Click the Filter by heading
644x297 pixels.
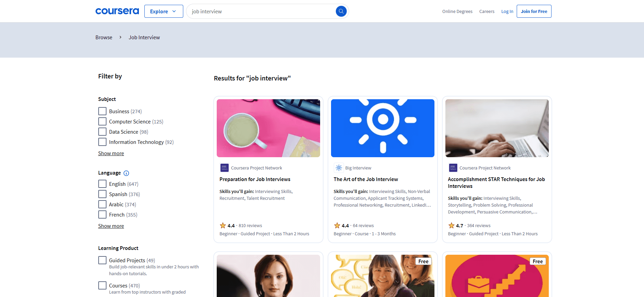click(x=110, y=76)
